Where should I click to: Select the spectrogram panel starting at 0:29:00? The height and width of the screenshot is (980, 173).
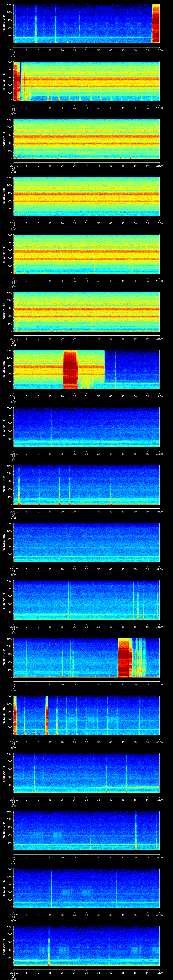coord(86,427)
